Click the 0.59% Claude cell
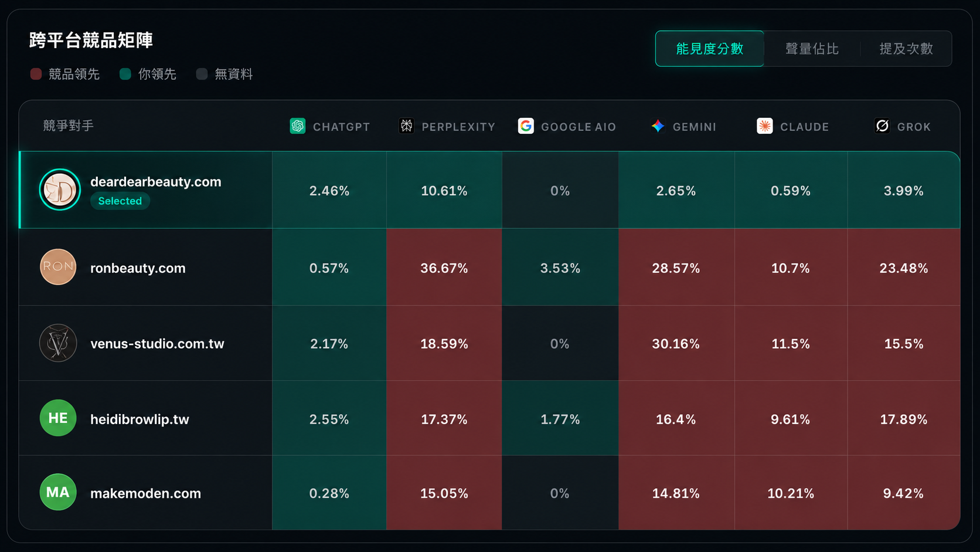 pos(791,190)
